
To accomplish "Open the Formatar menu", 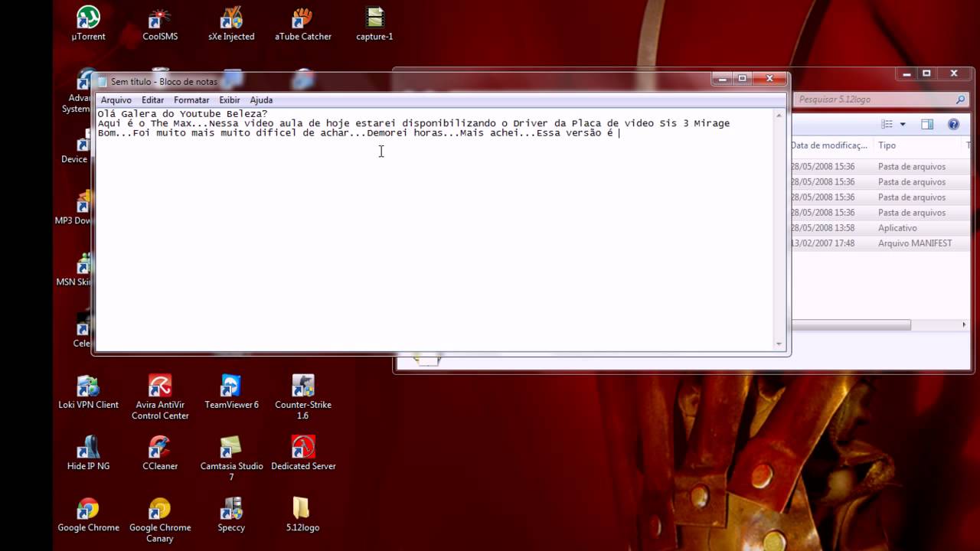I will 191,99.
